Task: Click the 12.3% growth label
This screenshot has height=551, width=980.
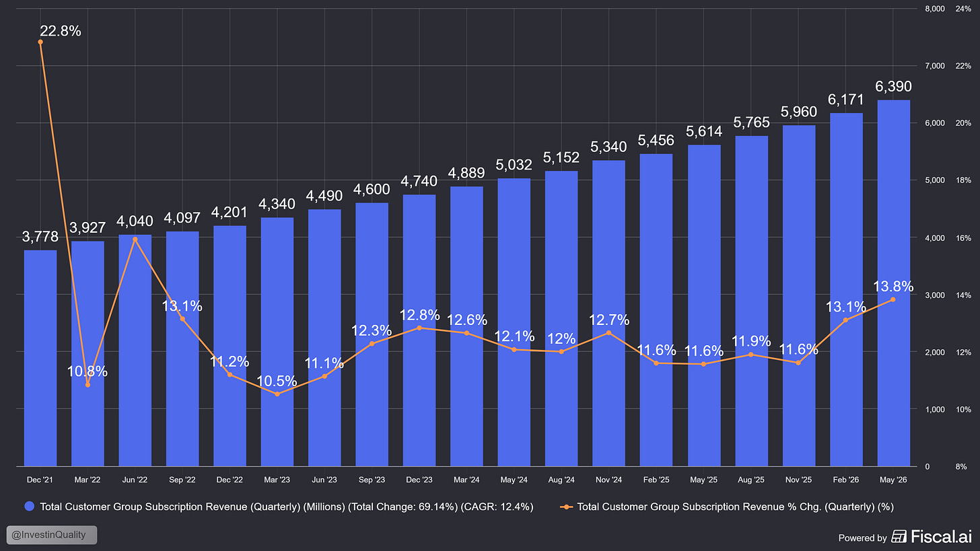Action: [x=372, y=330]
